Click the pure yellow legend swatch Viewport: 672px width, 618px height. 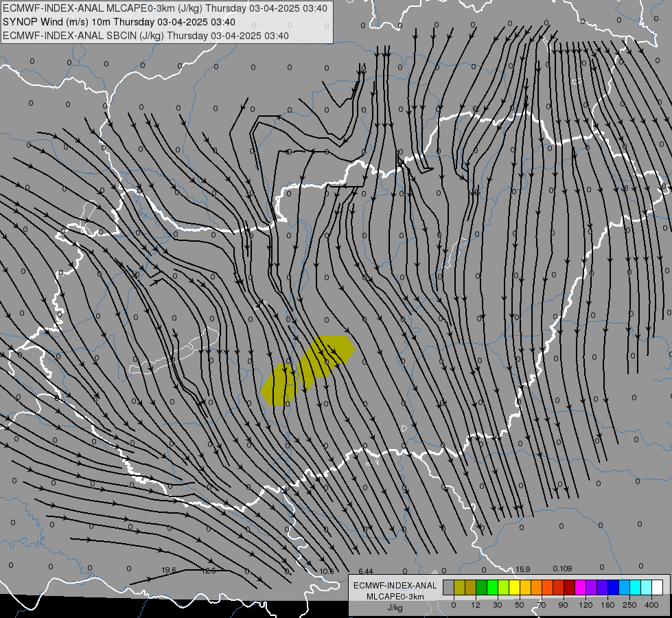515,587
